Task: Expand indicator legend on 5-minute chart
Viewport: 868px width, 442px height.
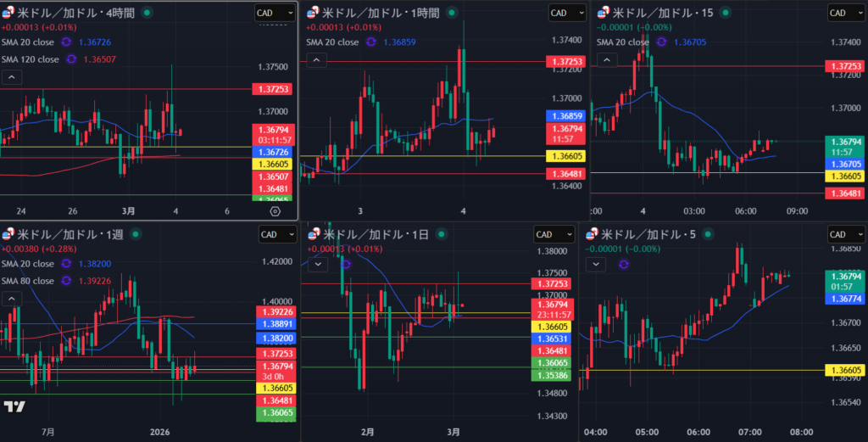Action: pyautogui.click(x=597, y=264)
